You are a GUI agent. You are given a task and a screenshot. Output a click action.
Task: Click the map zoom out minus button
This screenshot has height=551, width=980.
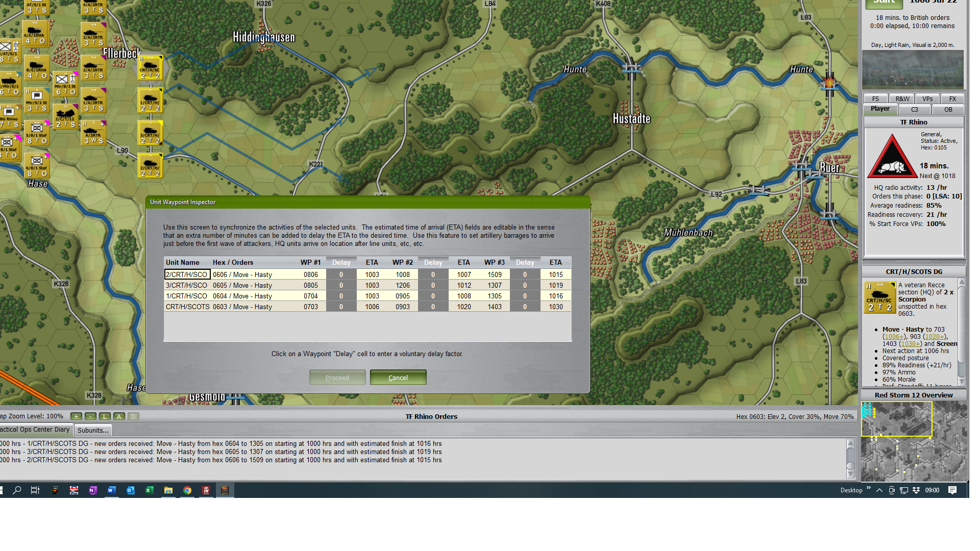(90, 417)
